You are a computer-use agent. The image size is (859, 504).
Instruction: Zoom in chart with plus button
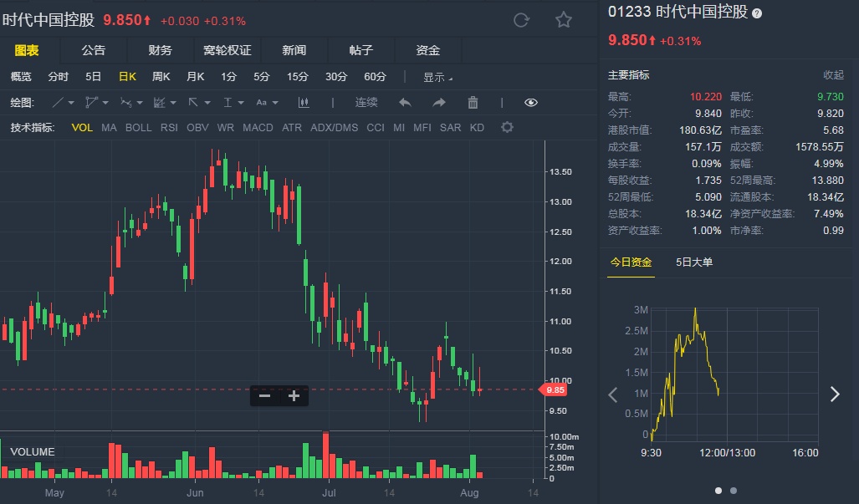pos(294,396)
